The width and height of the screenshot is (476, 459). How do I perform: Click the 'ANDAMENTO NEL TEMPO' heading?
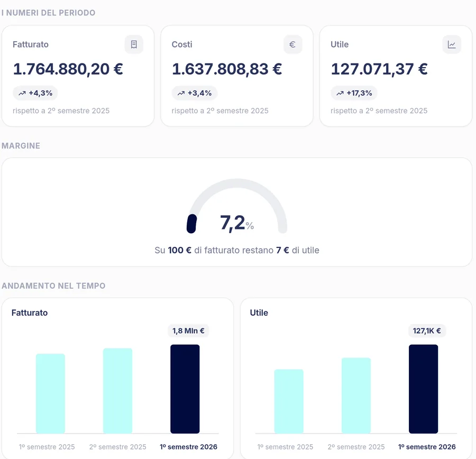pos(53,286)
